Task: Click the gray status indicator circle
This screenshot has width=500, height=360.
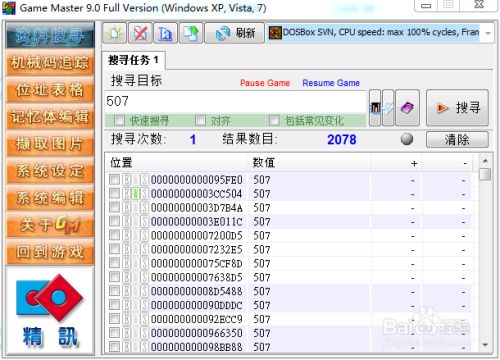Action: click(x=407, y=139)
